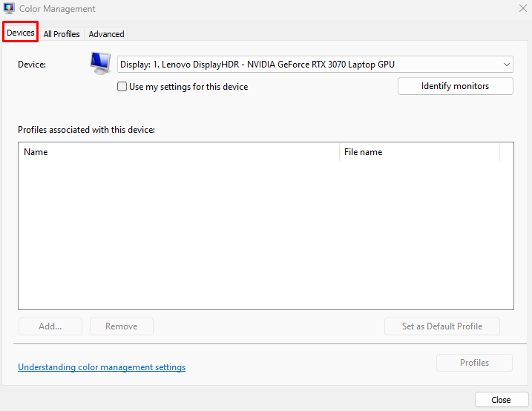The width and height of the screenshot is (532, 411).
Task: Sort profiles by Name column header
Action: (178, 152)
